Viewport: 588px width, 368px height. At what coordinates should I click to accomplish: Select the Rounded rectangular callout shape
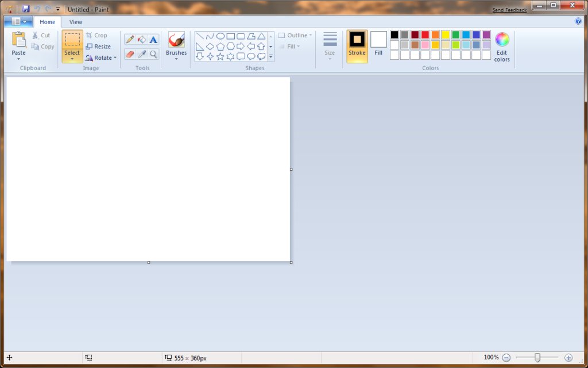(x=241, y=57)
